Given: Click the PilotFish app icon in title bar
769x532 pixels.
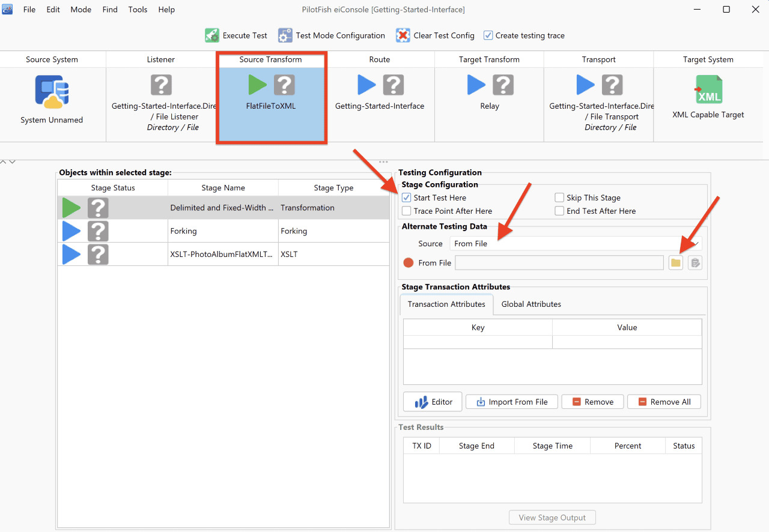Looking at the screenshot, I should [x=8, y=10].
